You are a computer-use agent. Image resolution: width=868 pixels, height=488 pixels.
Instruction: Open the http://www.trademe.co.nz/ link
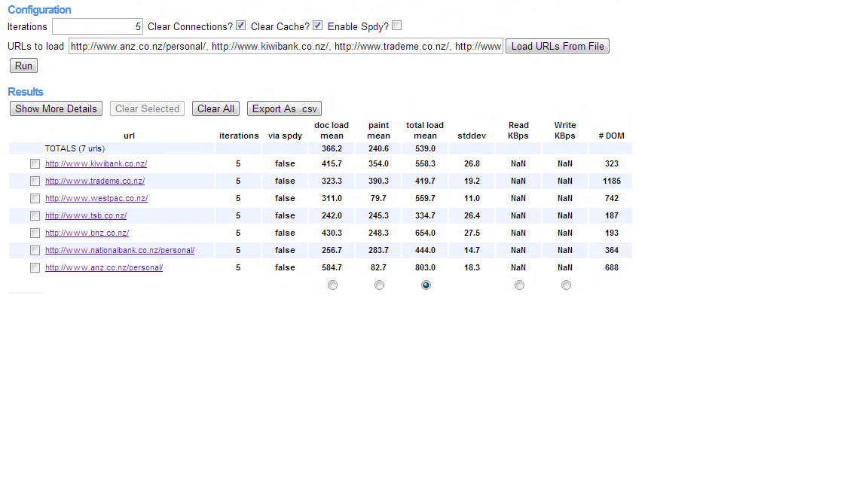tap(95, 181)
